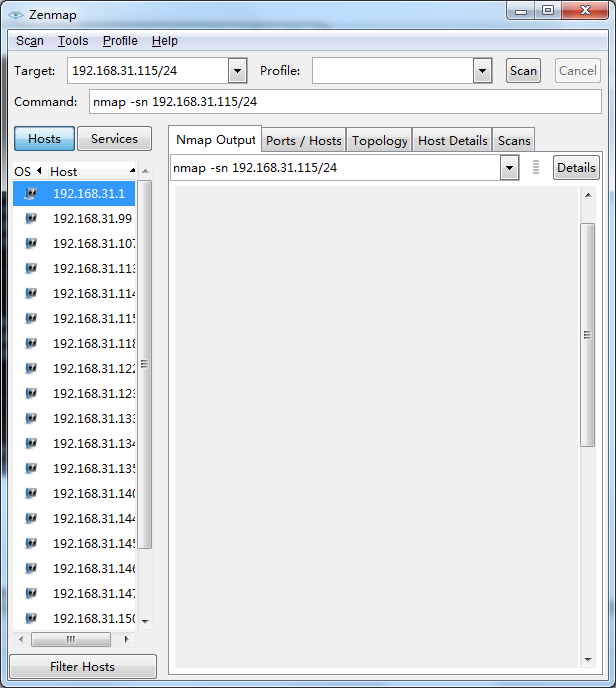Click the Command input field
Screen dimensions: 616x688
[345, 102]
